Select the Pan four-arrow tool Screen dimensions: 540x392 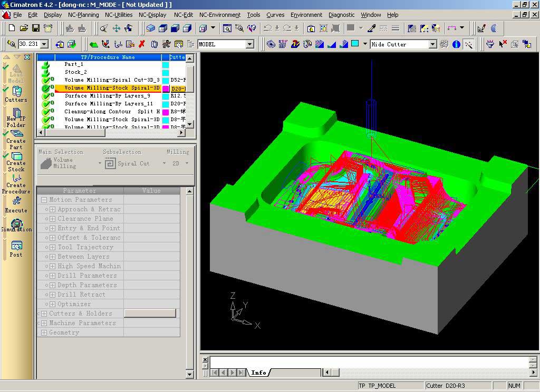[117, 28]
